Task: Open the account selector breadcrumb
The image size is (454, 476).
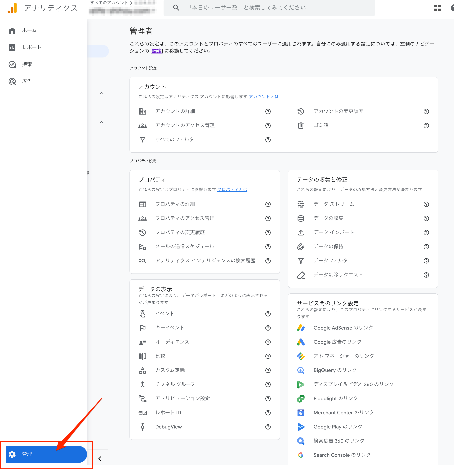Action: point(123,8)
